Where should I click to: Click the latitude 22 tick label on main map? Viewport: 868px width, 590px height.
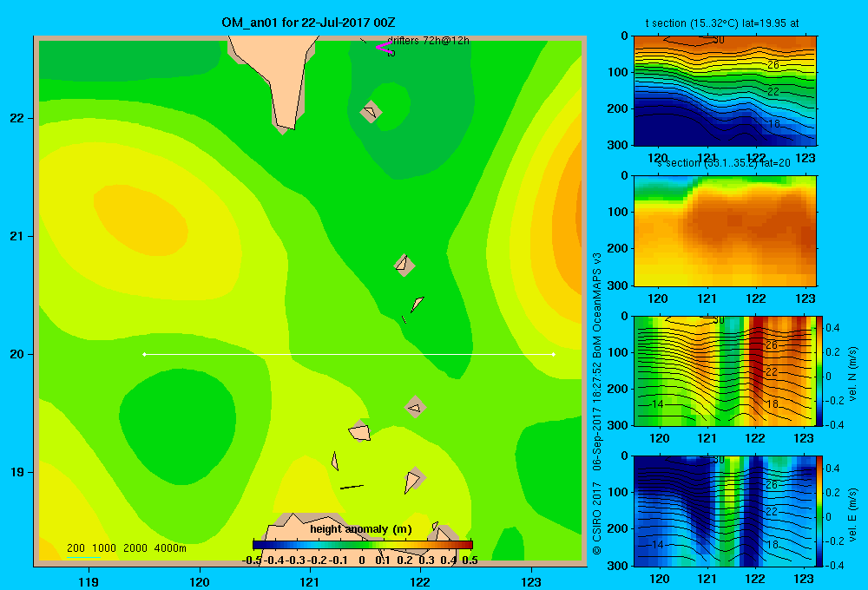coord(17,119)
